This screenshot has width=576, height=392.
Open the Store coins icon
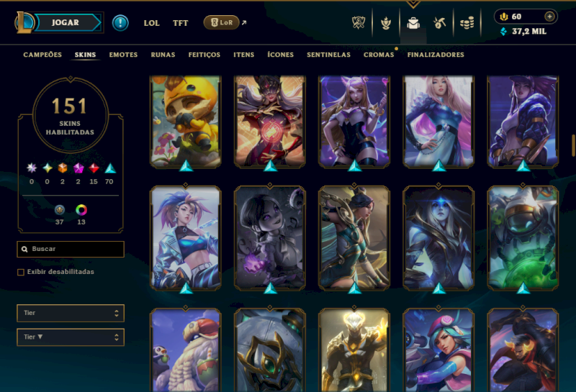(x=467, y=23)
